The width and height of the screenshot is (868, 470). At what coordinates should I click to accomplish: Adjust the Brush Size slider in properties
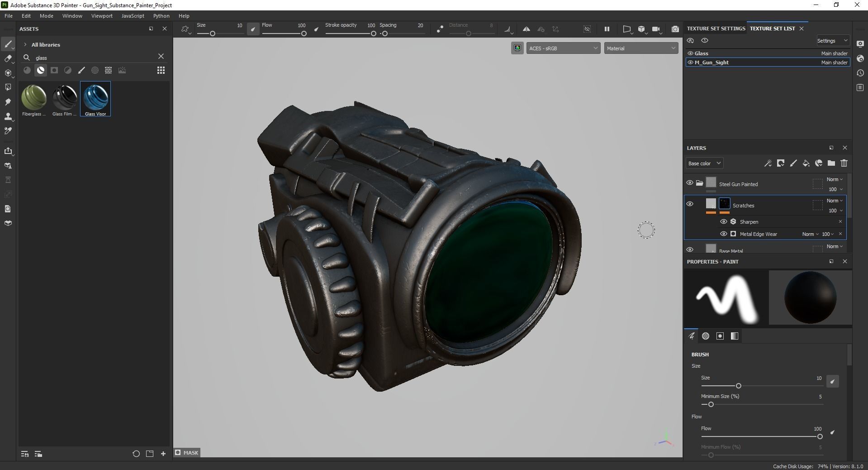762,386
